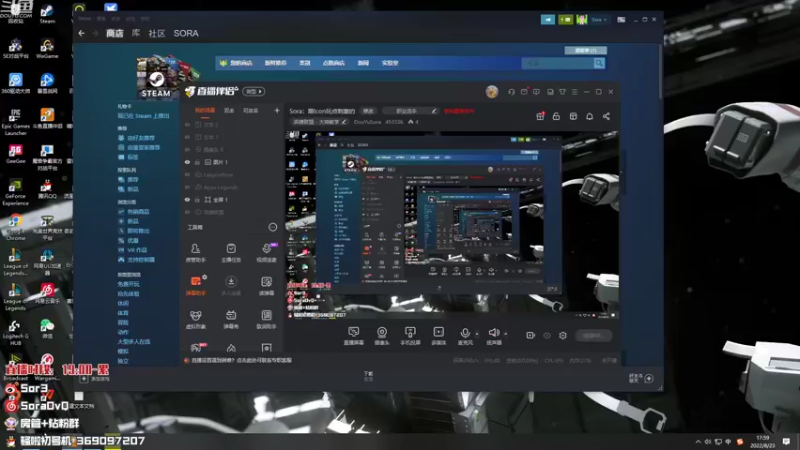Mute the 扬声器 speaker
The image size is (800, 450).
click(x=493, y=336)
